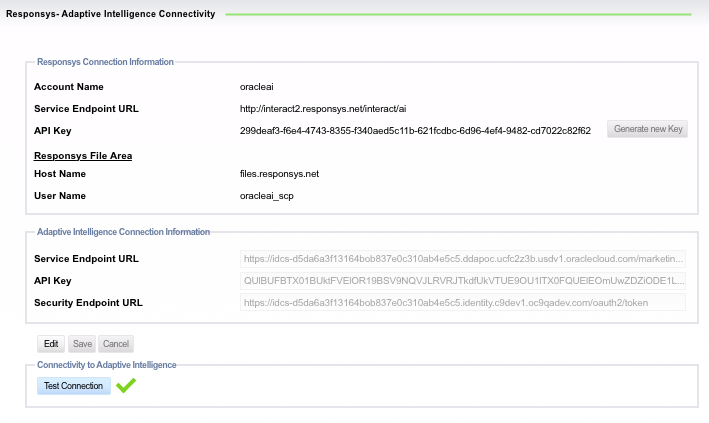Click the green checkmark connection status icon

coord(126,385)
